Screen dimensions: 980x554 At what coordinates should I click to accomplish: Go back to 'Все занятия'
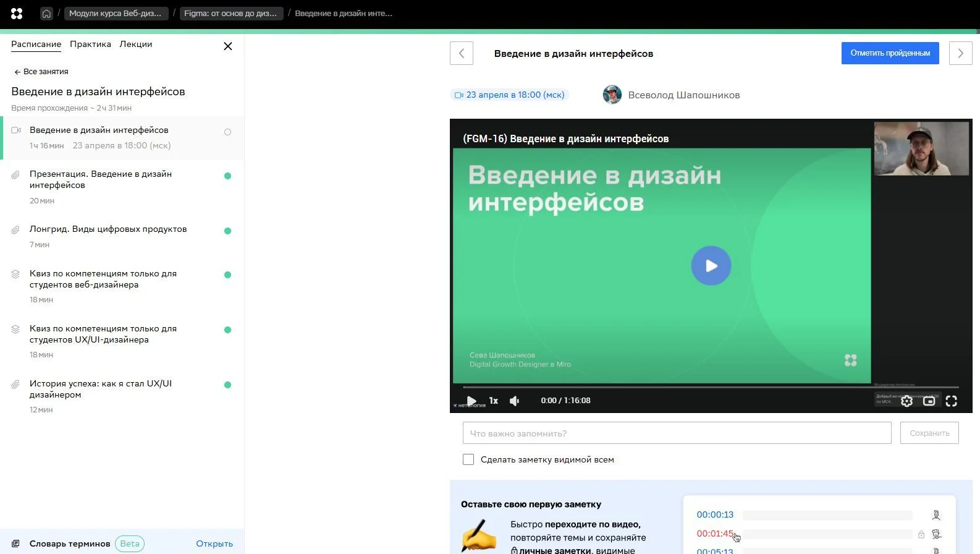[41, 72]
